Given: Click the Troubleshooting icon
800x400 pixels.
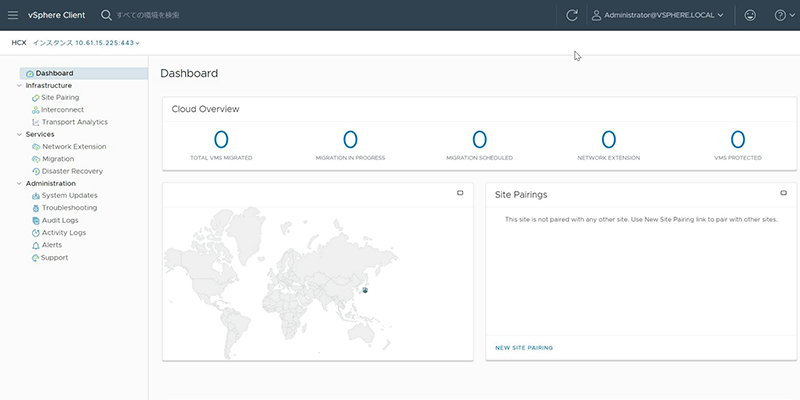Looking at the screenshot, I should click(36, 208).
